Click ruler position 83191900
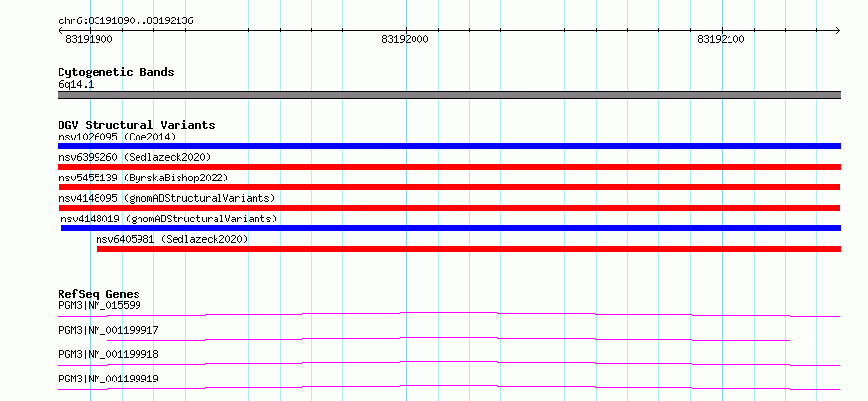 click(89, 39)
